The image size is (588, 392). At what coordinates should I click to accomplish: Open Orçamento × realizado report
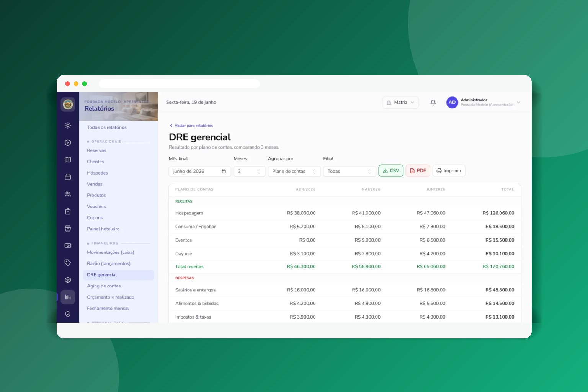(x=111, y=297)
